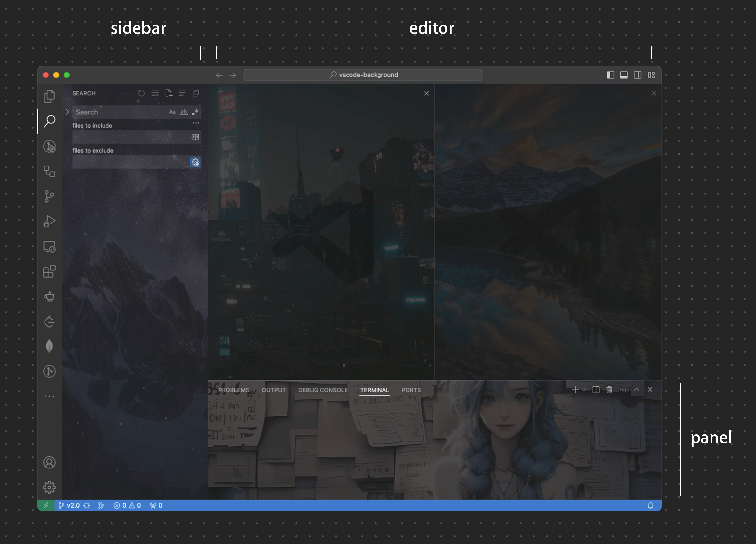Switch to the PROBLEMS tab
The height and width of the screenshot is (544, 756).
click(233, 390)
